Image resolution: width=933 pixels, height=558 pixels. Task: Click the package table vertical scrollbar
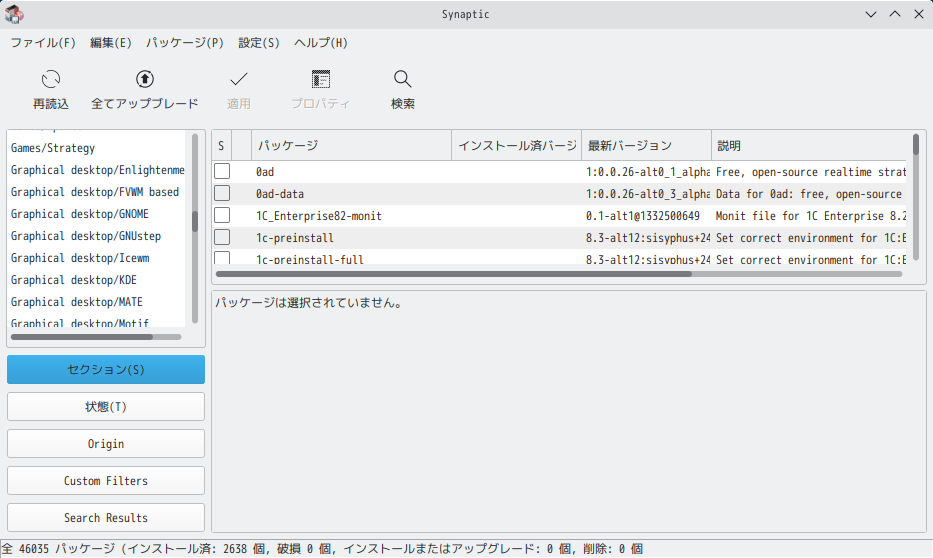916,198
